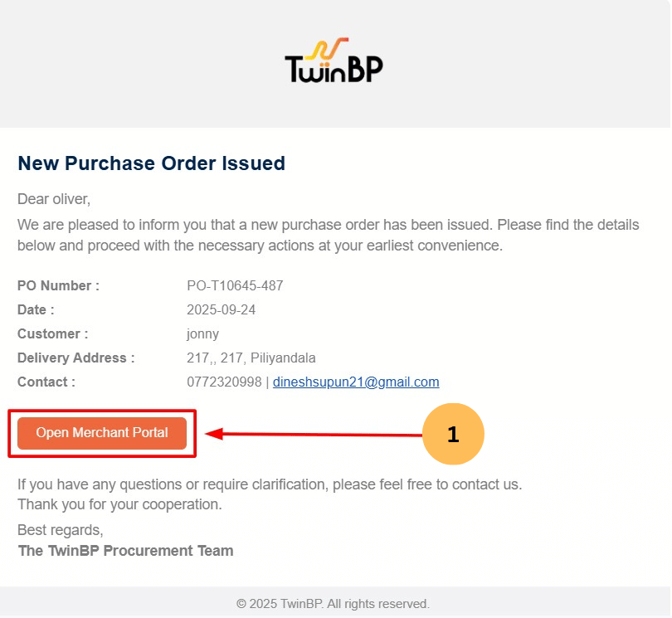Click the 2025 TwinBP copyright footer
The height and width of the screenshot is (618, 672).
click(x=333, y=604)
